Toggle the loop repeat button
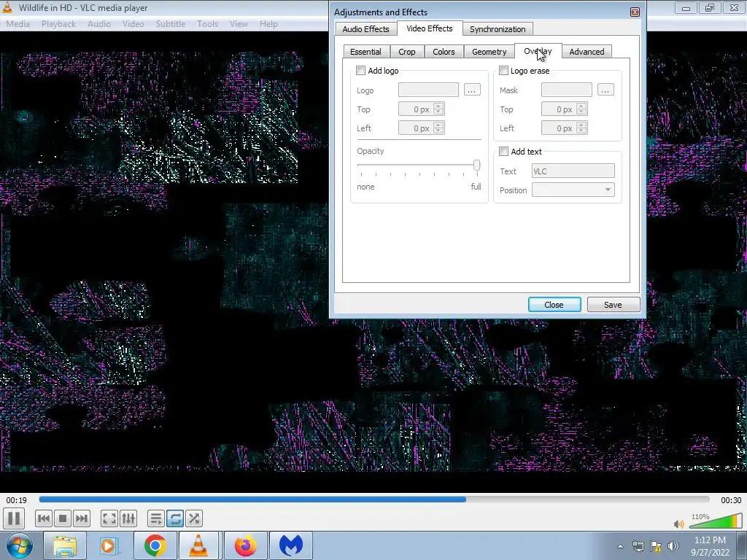Viewport: 747px width, 560px height. (175, 518)
